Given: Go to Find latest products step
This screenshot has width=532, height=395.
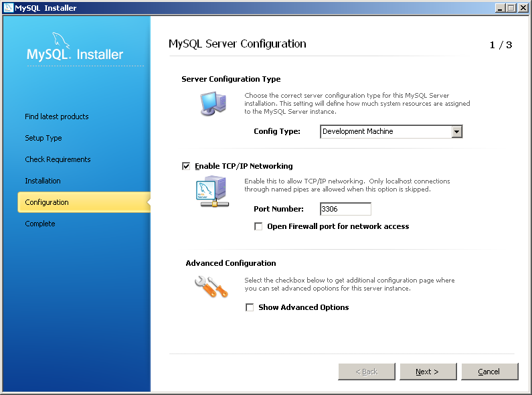Looking at the screenshot, I should pyautogui.click(x=57, y=116).
